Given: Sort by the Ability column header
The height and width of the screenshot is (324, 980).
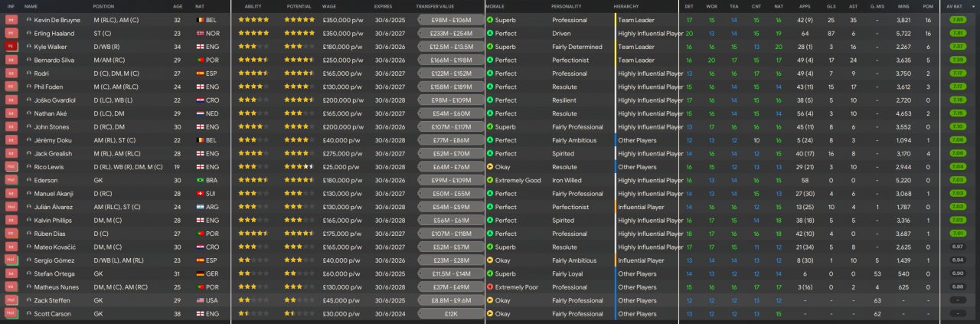Looking at the screenshot, I should [253, 6].
